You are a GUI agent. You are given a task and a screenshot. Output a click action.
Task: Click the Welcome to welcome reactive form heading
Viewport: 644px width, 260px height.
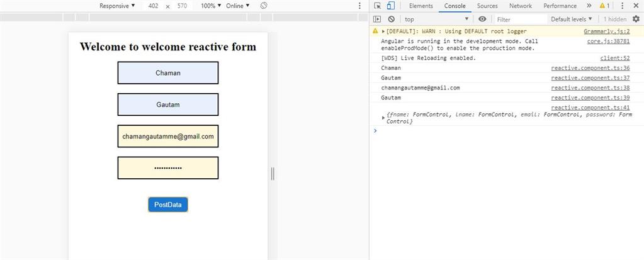click(x=167, y=47)
